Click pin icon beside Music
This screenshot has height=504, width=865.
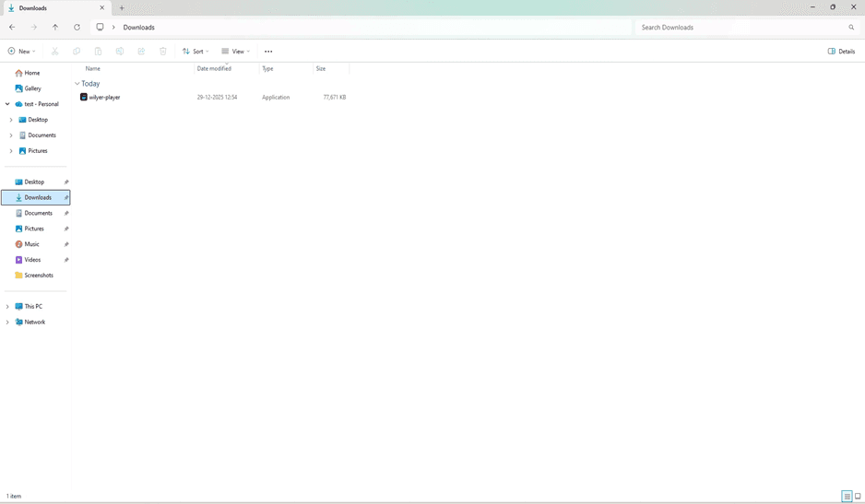pos(66,244)
